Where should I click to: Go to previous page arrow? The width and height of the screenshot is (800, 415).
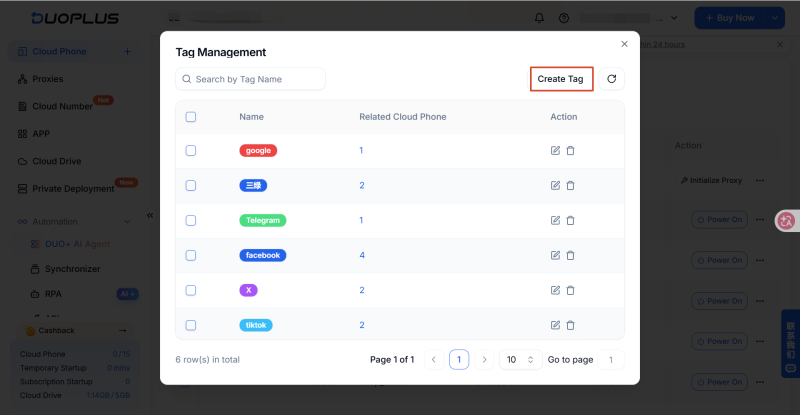(434, 359)
